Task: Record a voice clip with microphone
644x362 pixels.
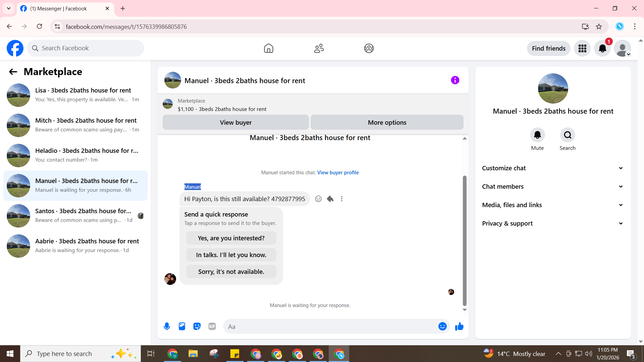Action: pos(167,326)
